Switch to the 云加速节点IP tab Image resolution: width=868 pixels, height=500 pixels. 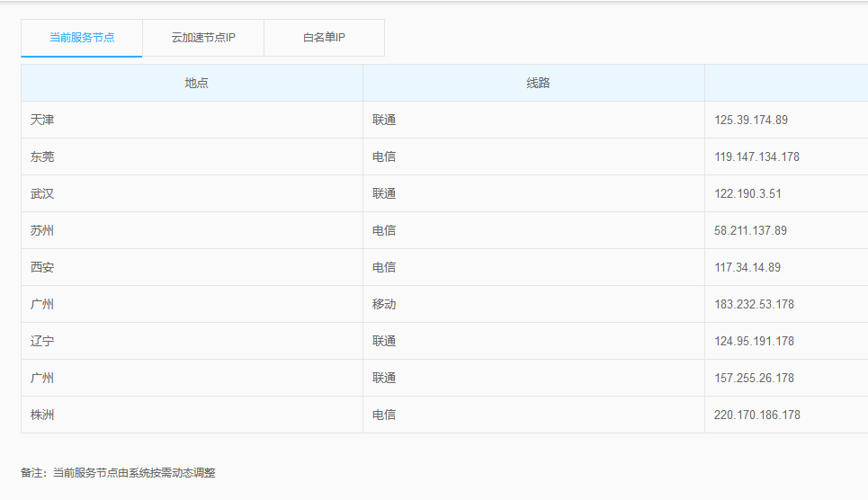pos(203,39)
